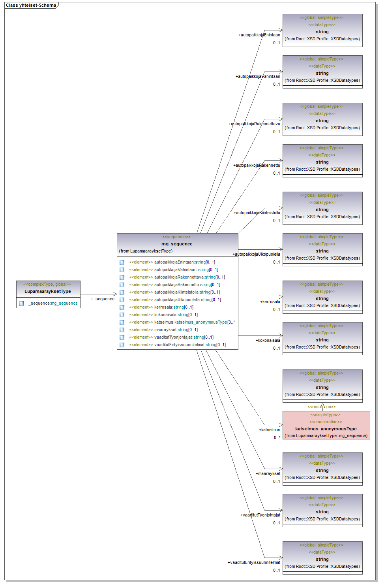Click the +_sequence association label
This screenshot has height=588, width=386.
(x=103, y=299)
